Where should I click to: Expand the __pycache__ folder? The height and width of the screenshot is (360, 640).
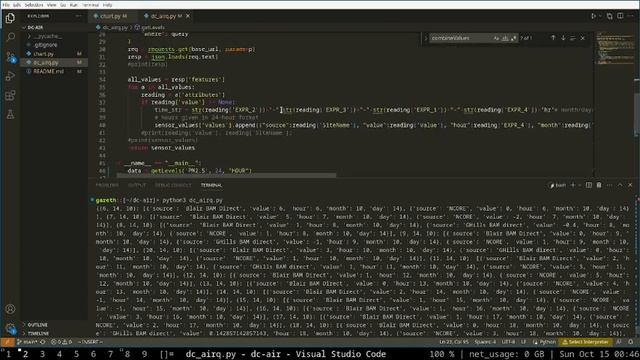54,36
